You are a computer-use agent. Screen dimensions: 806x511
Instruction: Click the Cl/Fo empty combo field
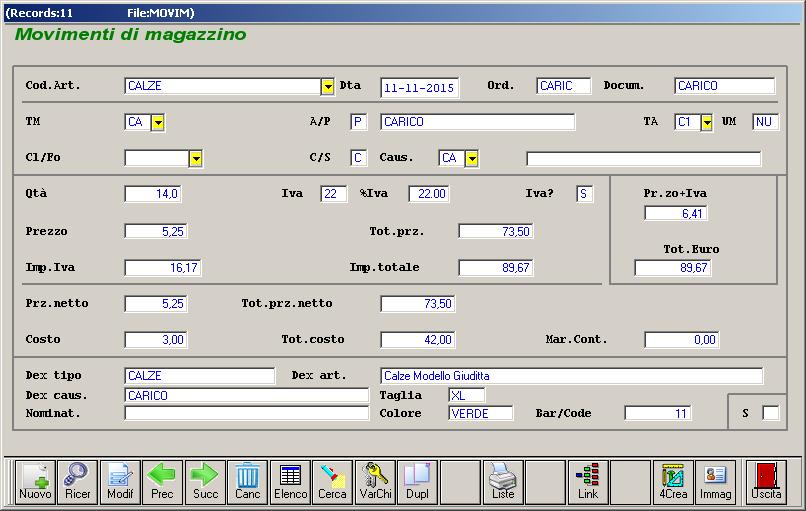[157, 158]
